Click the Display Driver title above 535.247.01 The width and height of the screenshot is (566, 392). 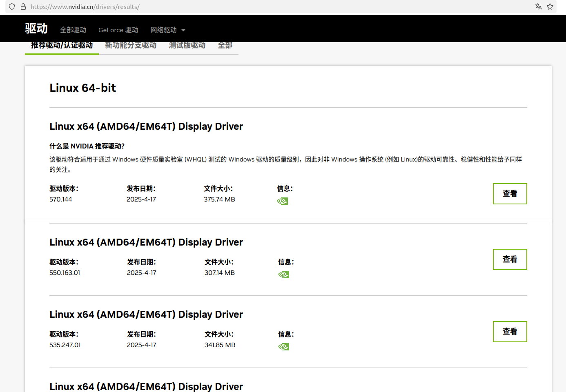click(x=146, y=314)
